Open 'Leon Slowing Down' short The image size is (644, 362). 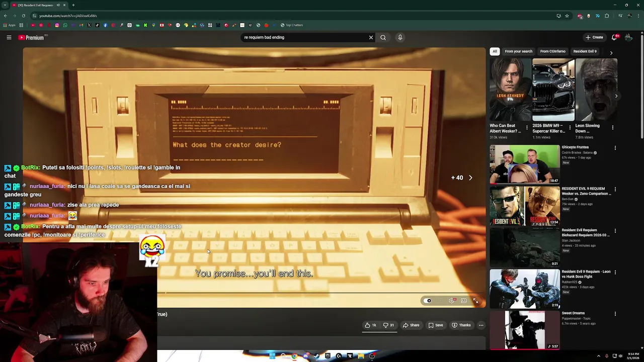point(596,90)
